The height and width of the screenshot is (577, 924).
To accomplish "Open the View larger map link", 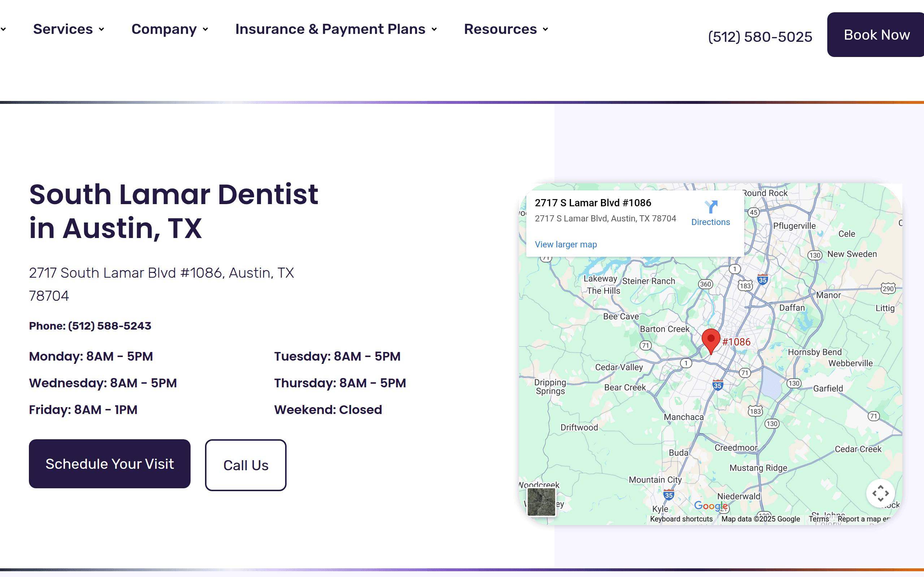I will tap(566, 244).
